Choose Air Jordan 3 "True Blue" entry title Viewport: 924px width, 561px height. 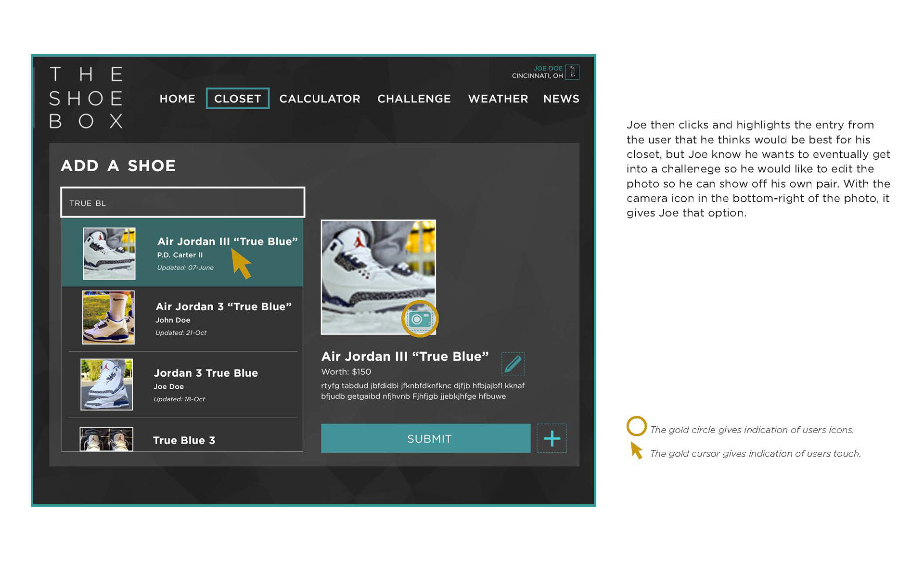[x=224, y=306]
